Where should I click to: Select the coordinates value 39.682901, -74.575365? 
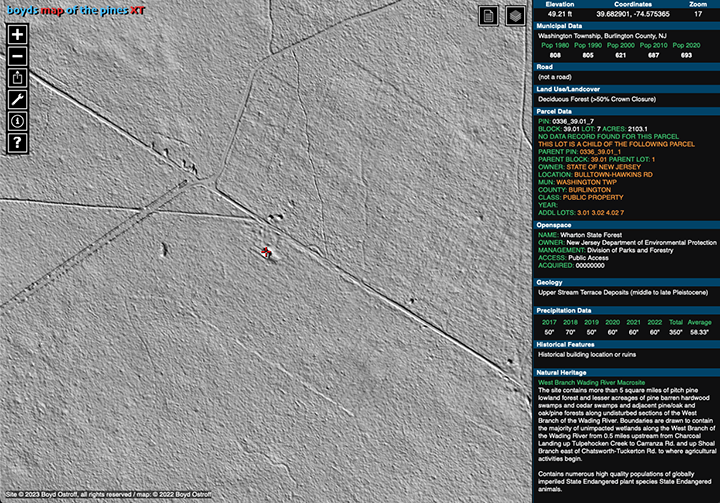[633, 14]
